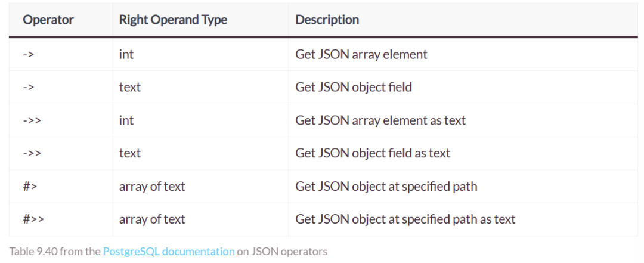Click the -> operator in the text row
Screen dimensions: 644x263
pos(29,87)
